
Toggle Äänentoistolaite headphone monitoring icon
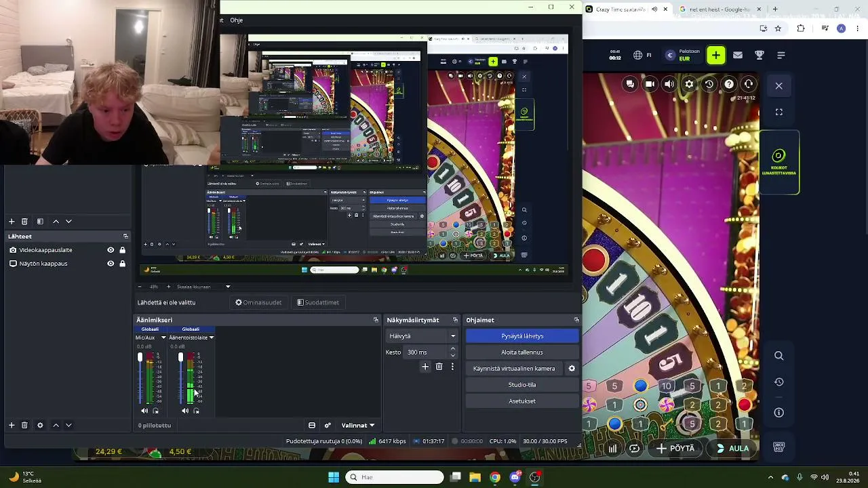tap(197, 411)
